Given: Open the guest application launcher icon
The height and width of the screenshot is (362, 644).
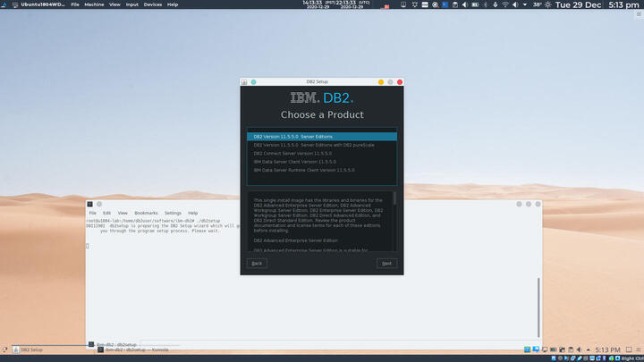Looking at the screenshot, I should [x=4, y=349].
